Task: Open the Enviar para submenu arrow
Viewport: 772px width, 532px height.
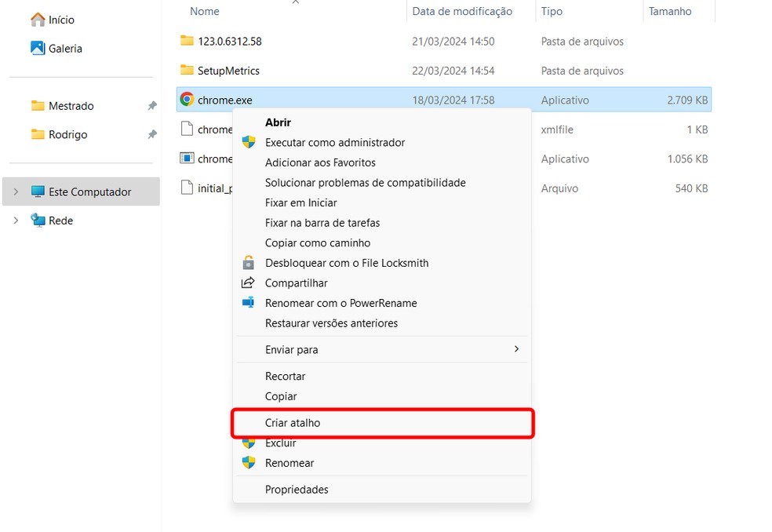Action: (x=516, y=349)
